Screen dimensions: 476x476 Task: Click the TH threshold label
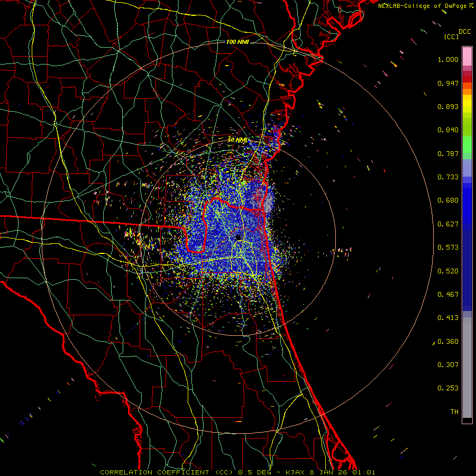pyautogui.click(x=454, y=412)
